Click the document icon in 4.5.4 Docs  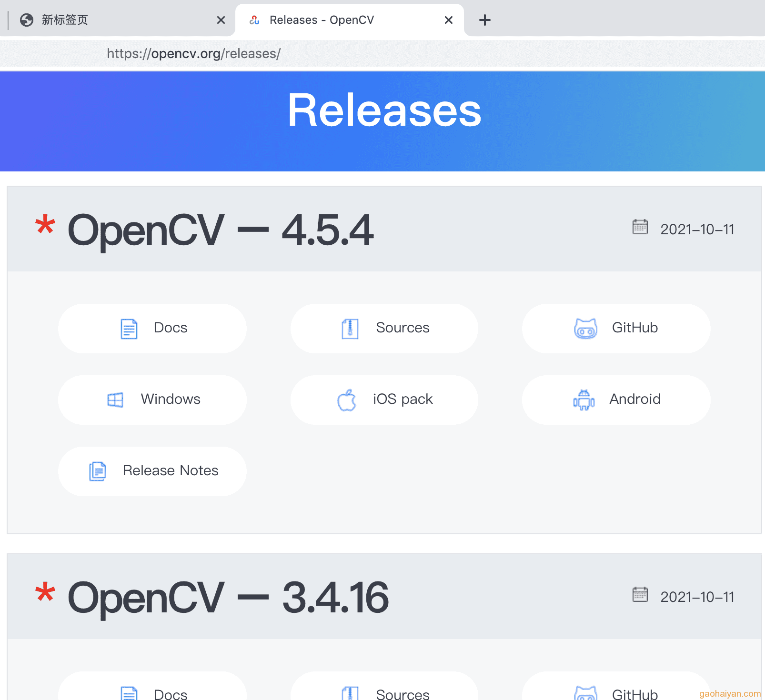(129, 329)
